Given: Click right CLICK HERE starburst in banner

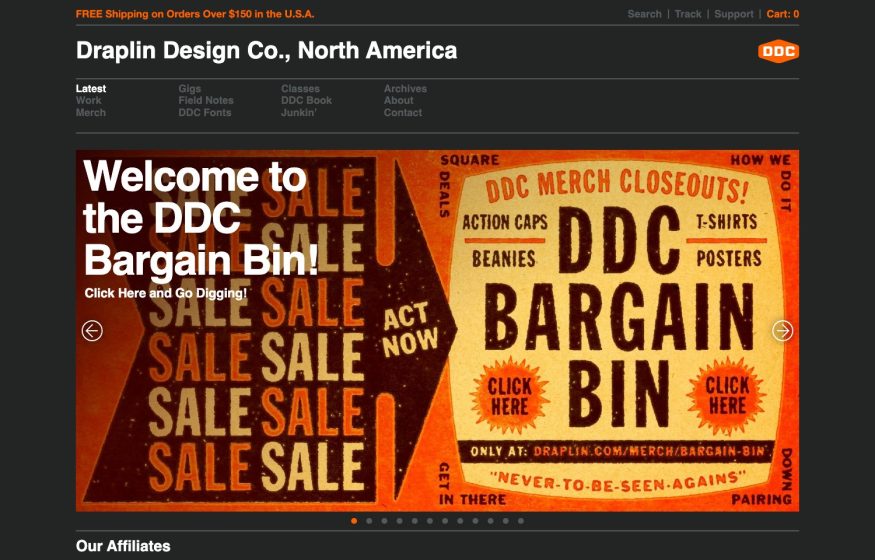Looking at the screenshot, I should [x=727, y=395].
